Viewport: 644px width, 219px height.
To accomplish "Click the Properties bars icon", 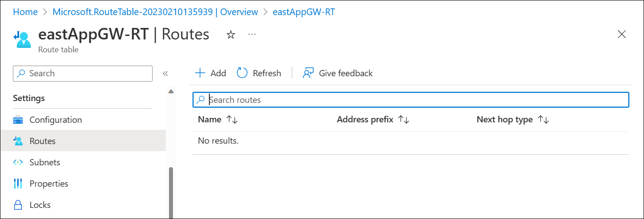I will 18,184.
